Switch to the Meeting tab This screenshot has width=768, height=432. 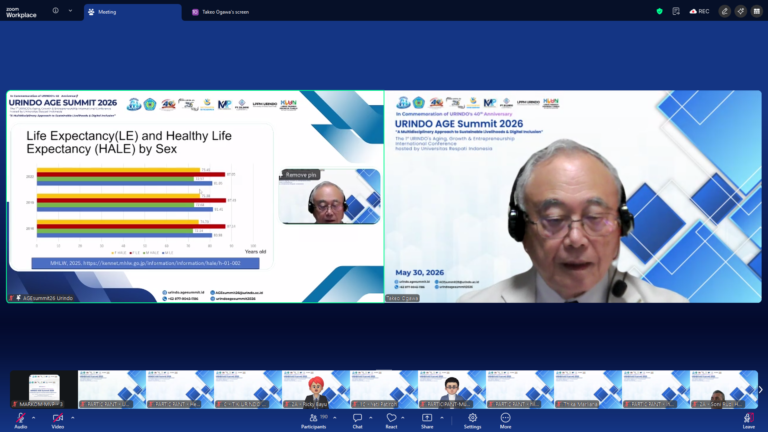click(x=132, y=12)
